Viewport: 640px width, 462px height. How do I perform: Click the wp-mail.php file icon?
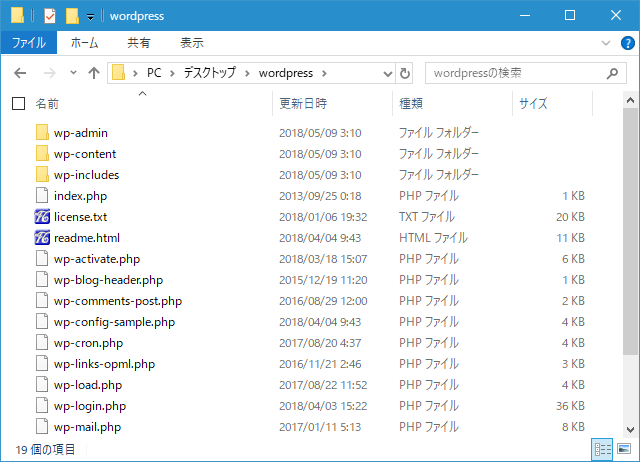(x=42, y=426)
